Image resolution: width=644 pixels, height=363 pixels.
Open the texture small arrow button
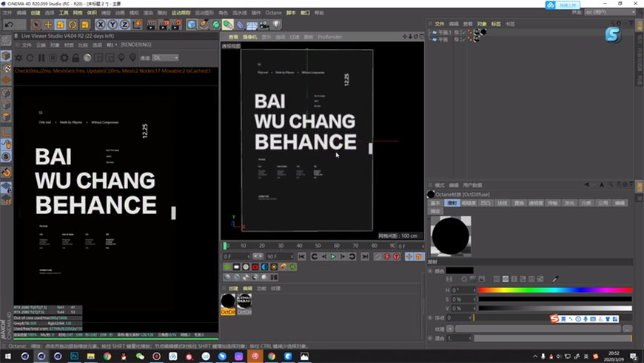[x=450, y=329]
